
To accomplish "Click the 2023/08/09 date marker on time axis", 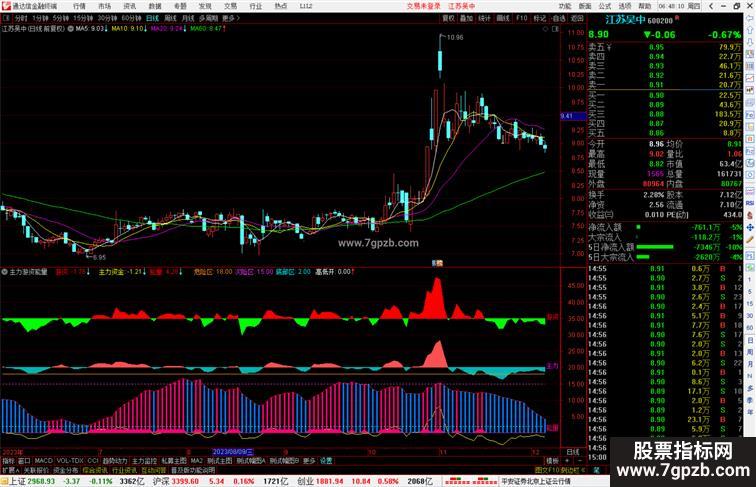I will tap(233, 452).
